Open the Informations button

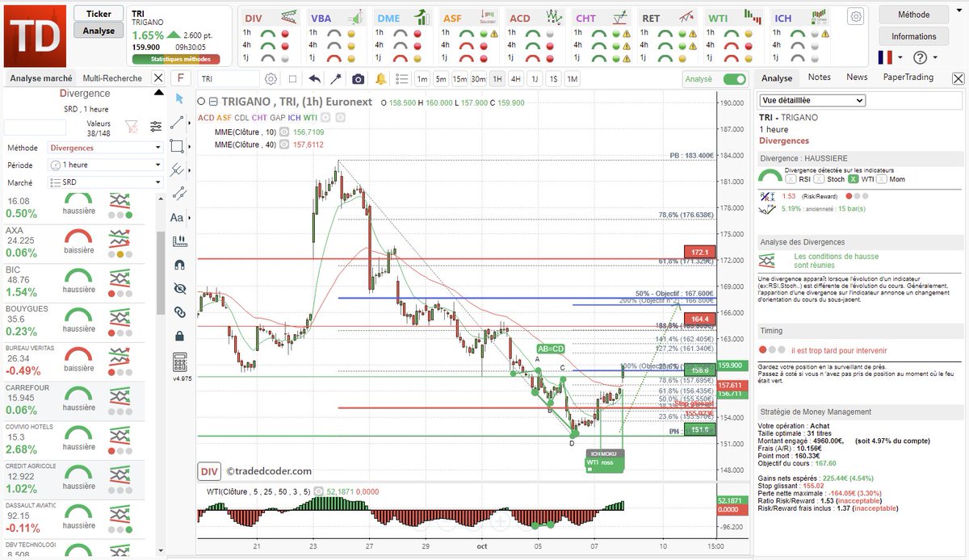click(x=913, y=36)
